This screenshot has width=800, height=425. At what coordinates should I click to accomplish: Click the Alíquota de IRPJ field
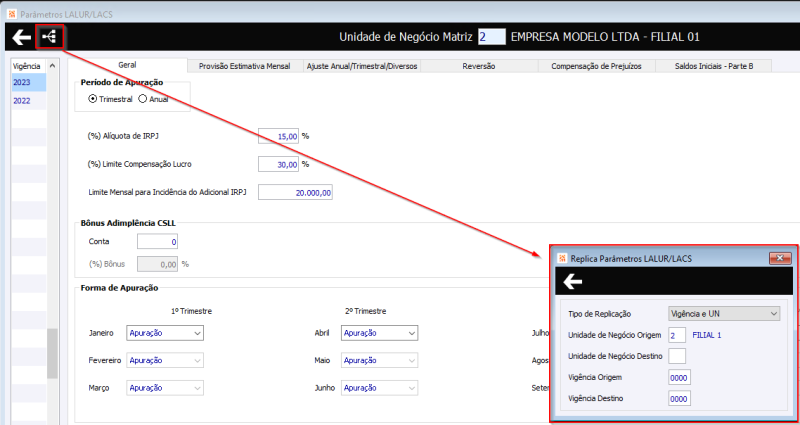278,136
